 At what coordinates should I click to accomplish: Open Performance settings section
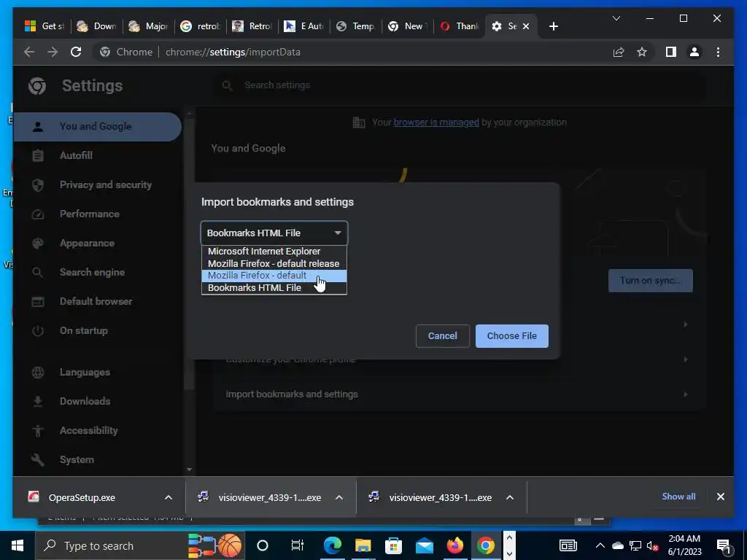pos(90,214)
